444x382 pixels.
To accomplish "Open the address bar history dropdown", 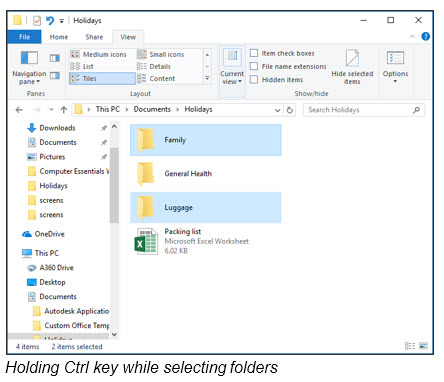I will [x=277, y=110].
